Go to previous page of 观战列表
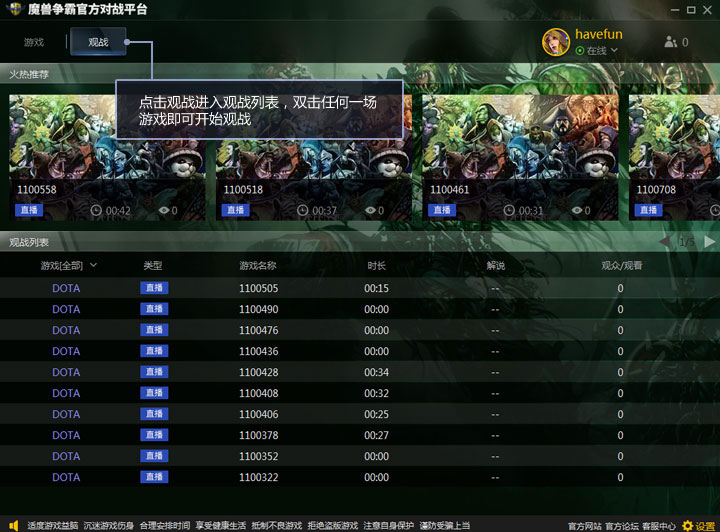The width and height of the screenshot is (720, 532). [664, 242]
